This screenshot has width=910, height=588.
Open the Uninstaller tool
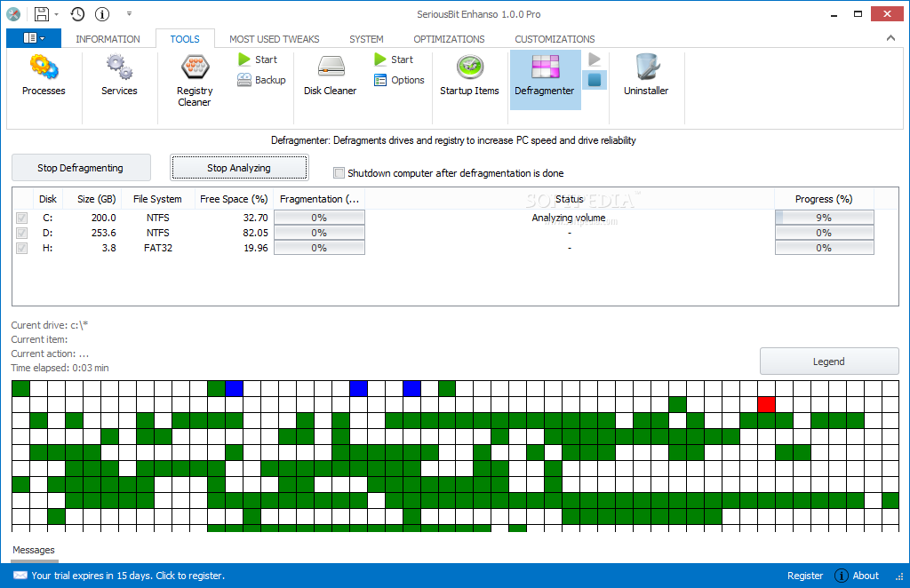point(646,75)
